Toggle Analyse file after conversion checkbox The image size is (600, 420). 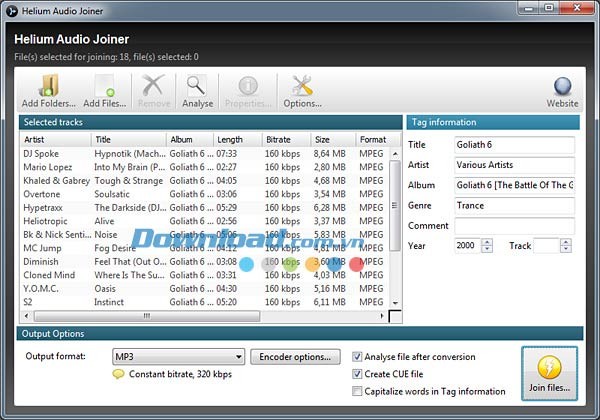357,357
